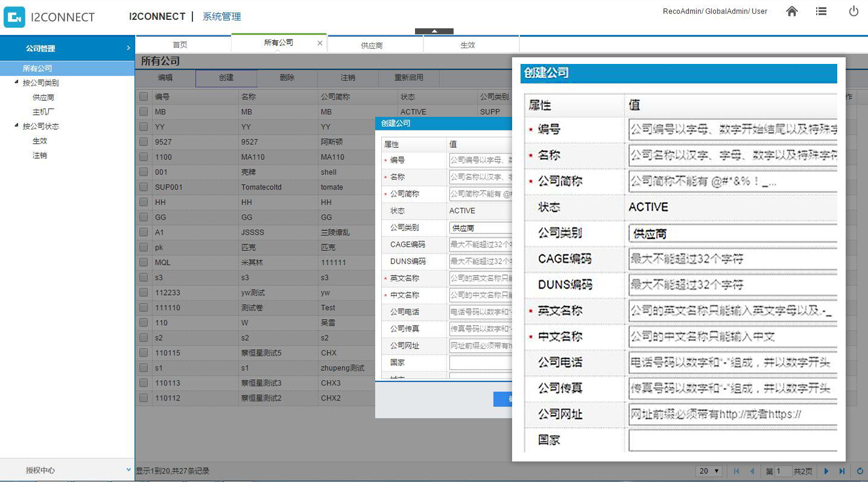
Task: Check the box for row 110115
Action: [x=144, y=353]
